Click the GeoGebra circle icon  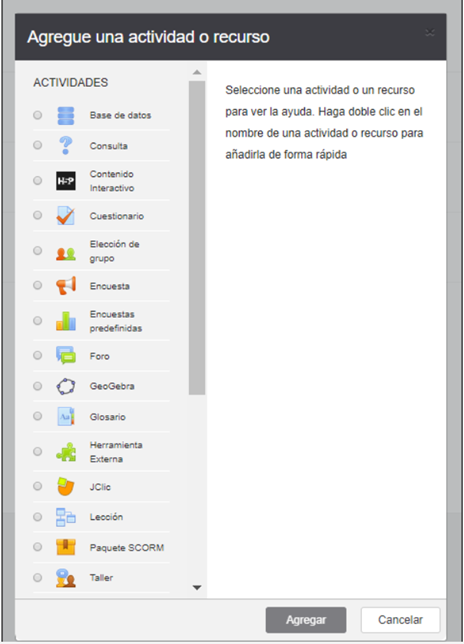click(x=66, y=386)
